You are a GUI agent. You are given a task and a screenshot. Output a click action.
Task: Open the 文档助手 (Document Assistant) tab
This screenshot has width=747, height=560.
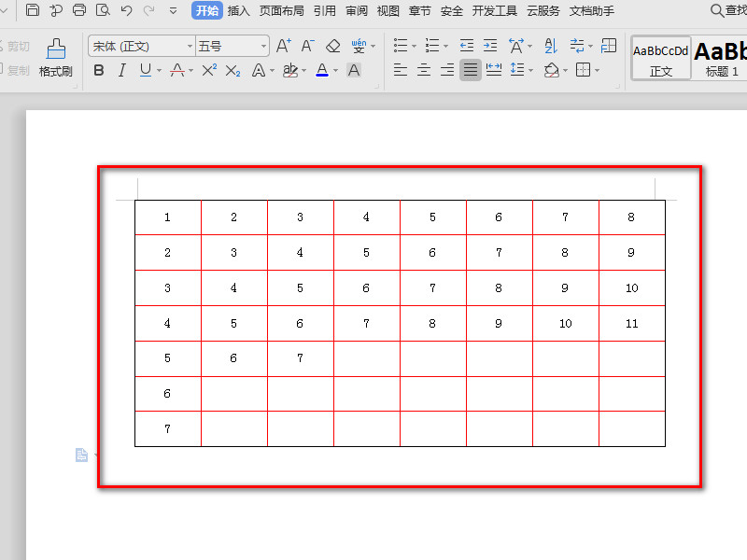[x=592, y=10]
